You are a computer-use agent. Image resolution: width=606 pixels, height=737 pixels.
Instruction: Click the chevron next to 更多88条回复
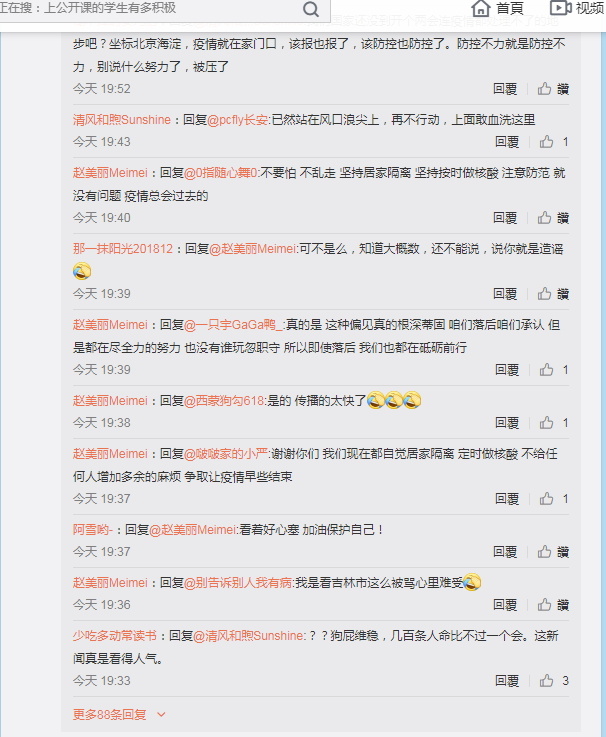[161, 715]
